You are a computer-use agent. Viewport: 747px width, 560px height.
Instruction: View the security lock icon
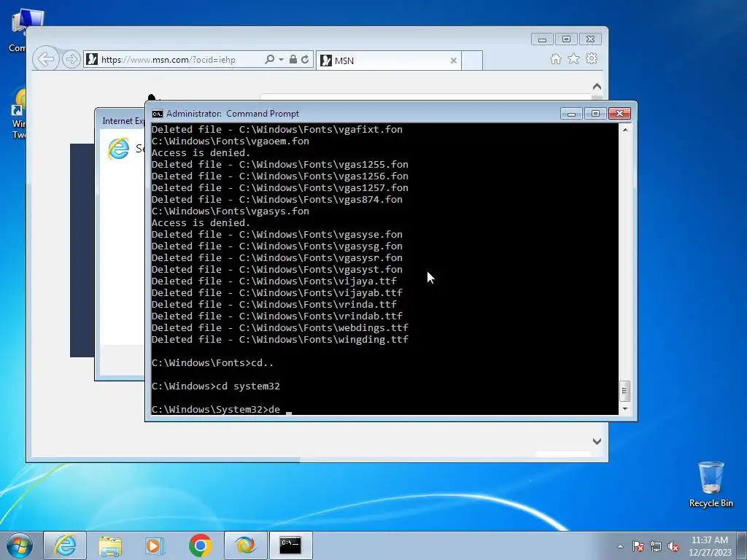[293, 60]
